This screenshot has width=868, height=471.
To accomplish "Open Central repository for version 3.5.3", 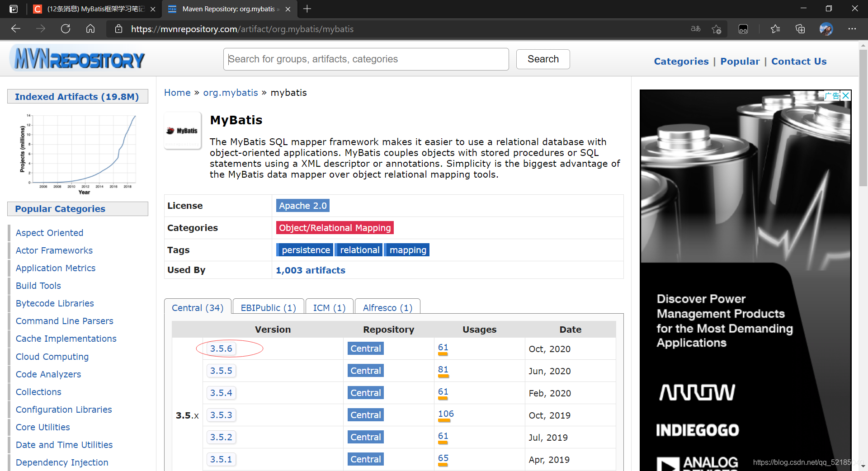I will coord(366,415).
